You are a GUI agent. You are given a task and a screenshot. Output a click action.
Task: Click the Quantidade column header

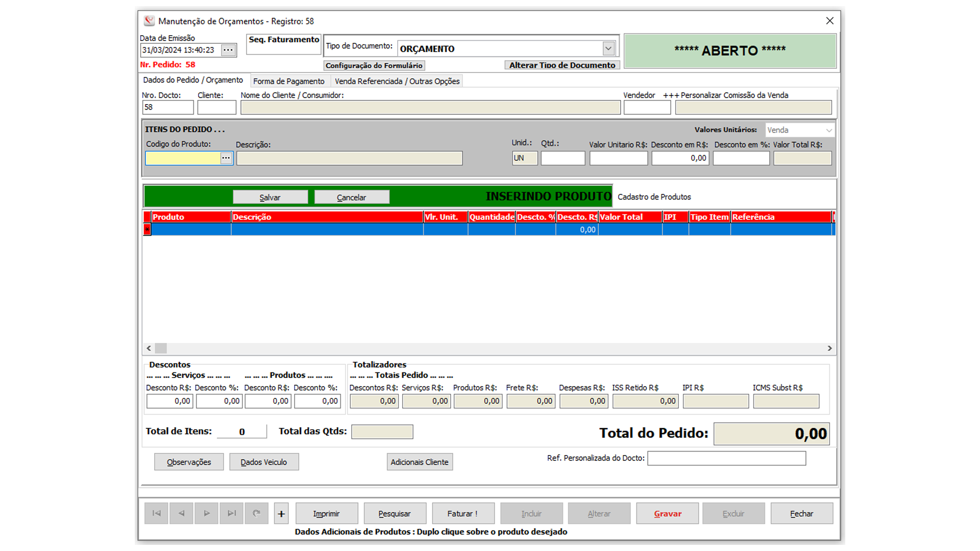tap(492, 217)
